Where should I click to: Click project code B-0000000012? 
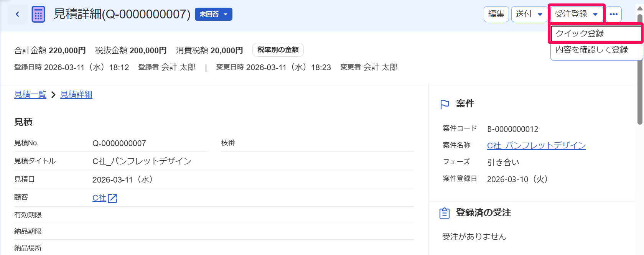point(512,129)
